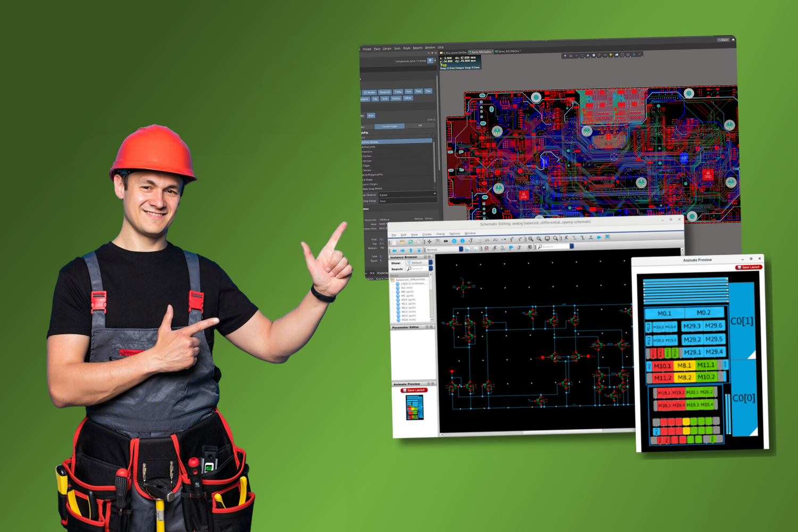This screenshot has height=532, width=798.
Task: Toggle the Rooms filter button
Action: (x=396, y=98)
